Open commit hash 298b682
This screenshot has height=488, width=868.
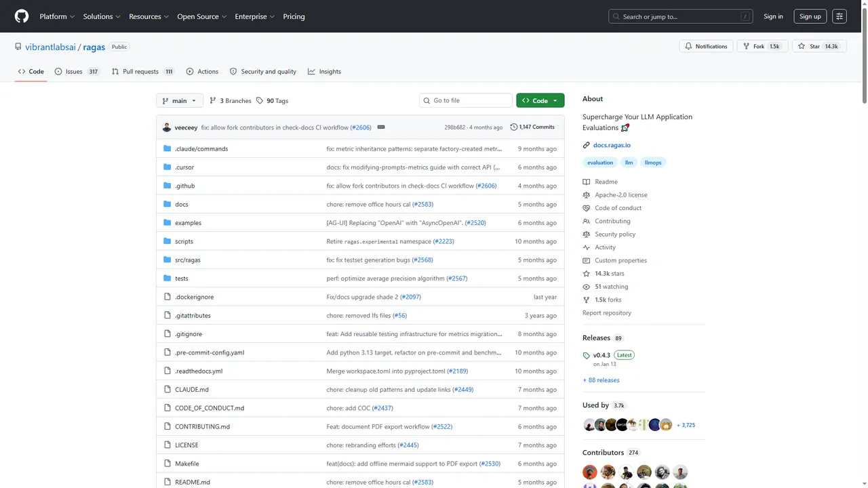(455, 127)
